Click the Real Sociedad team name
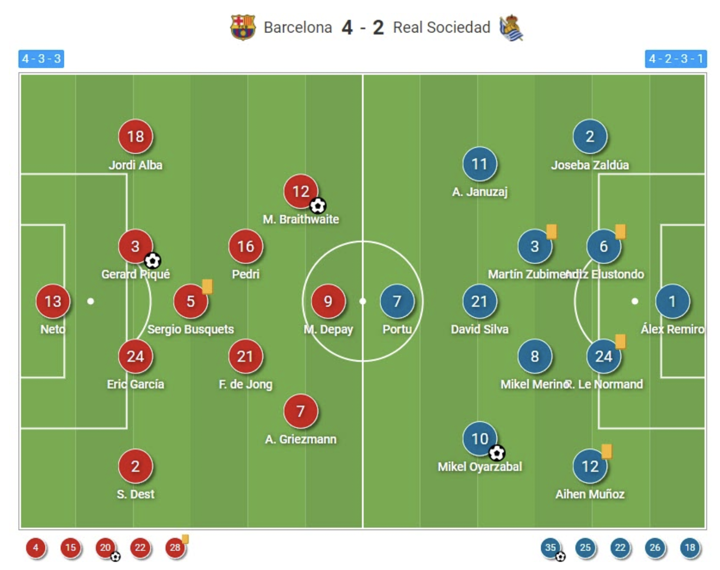720x570 pixels. pyautogui.click(x=441, y=28)
